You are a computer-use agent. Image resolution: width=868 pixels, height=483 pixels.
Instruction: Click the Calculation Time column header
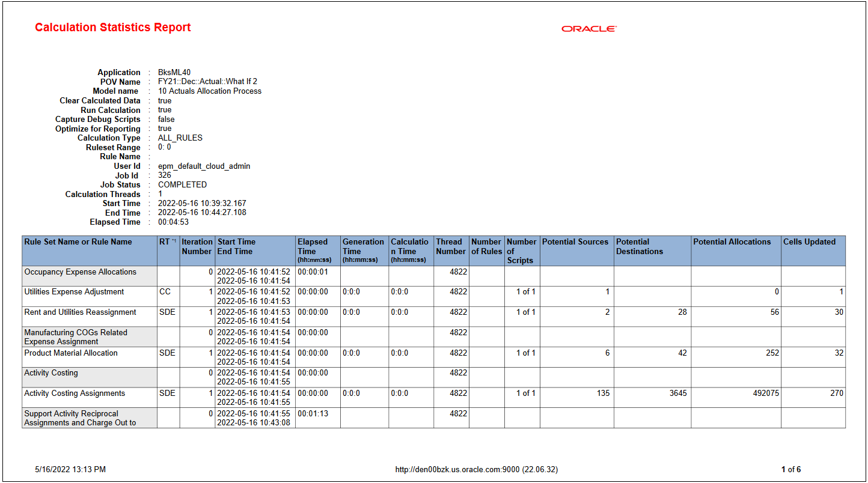click(x=410, y=251)
